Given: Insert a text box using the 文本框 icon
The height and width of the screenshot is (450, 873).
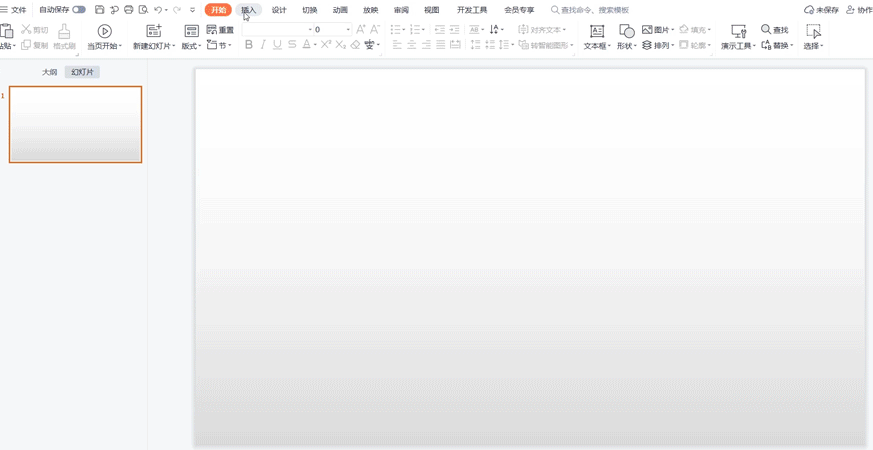Looking at the screenshot, I should 597,31.
